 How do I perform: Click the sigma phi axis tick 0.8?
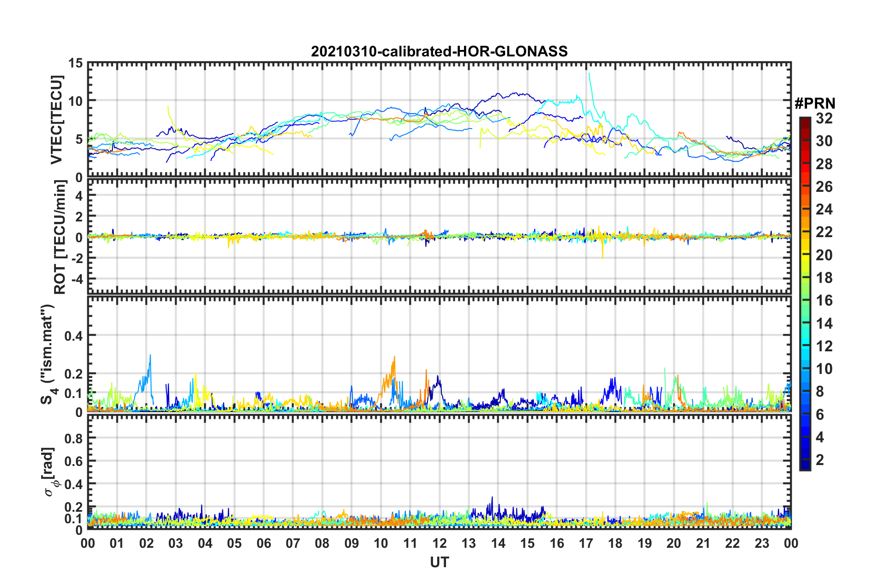(73, 438)
